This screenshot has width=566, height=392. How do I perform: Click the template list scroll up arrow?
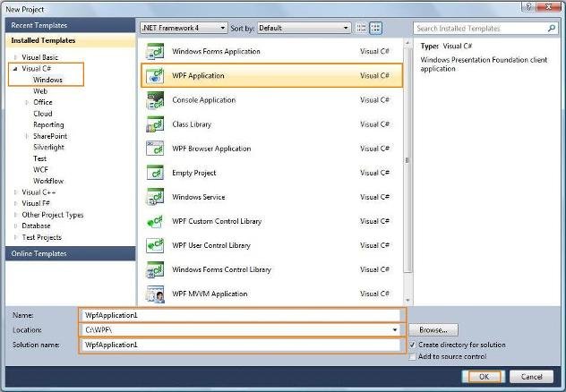pos(407,43)
